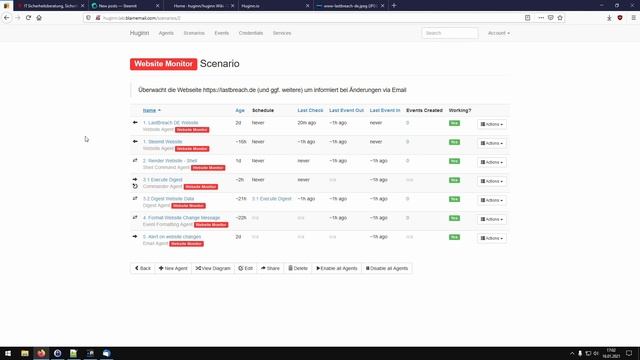Click Disable all Agents
The image size is (640, 360).
[x=387, y=268]
